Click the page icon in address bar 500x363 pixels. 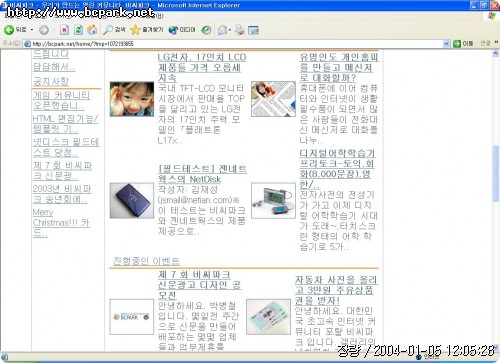coord(28,44)
